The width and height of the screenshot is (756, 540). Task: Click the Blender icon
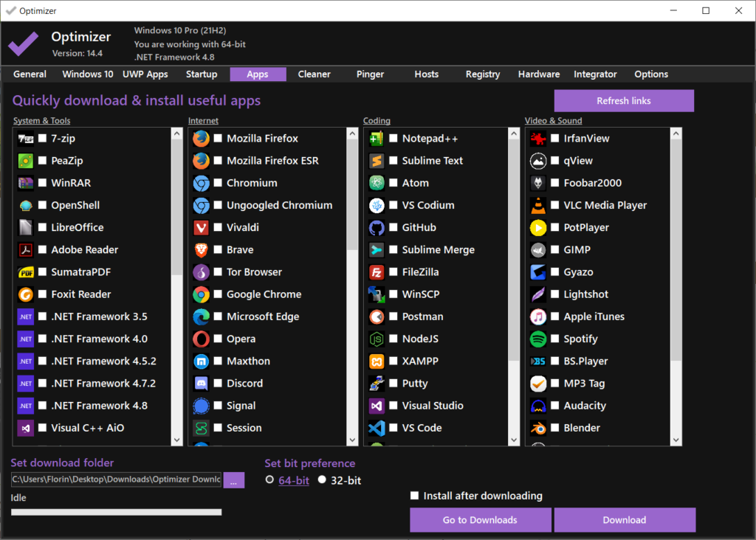[x=538, y=428]
